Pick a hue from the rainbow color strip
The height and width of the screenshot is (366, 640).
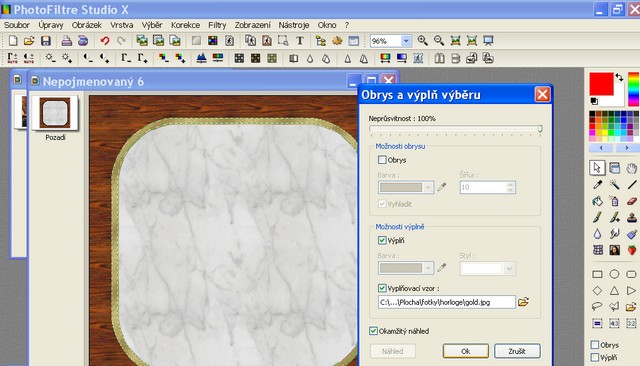(x=633, y=89)
